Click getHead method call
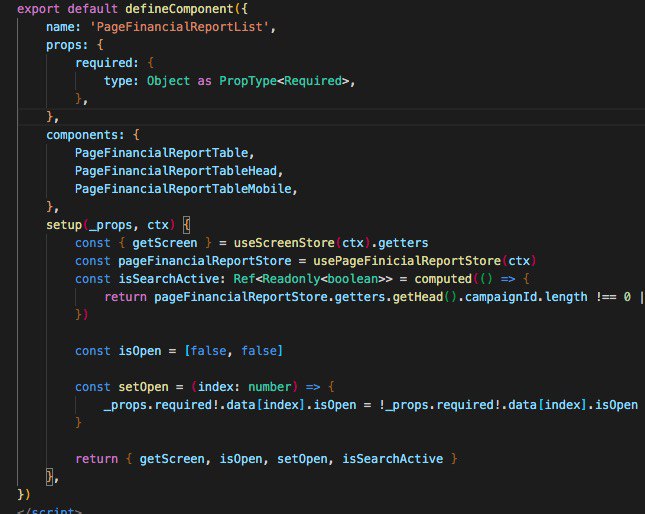This screenshot has width=645, height=514. pos(418,297)
